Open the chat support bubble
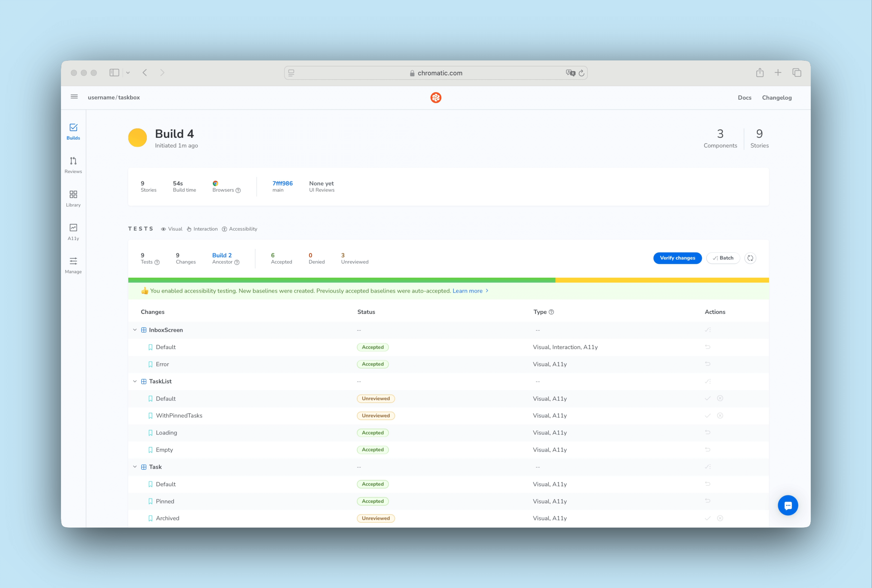Image resolution: width=872 pixels, height=588 pixels. pyautogui.click(x=787, y=505)
